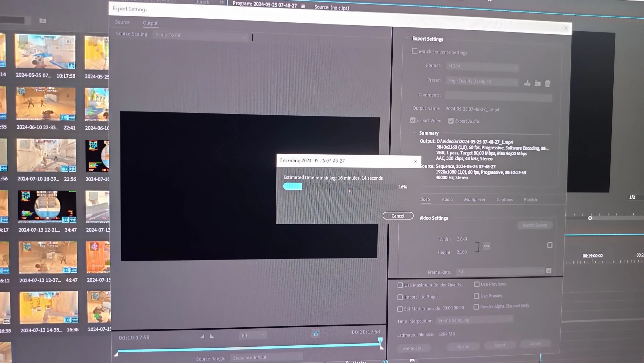Open the Program monitor panel menu icon

303,6
